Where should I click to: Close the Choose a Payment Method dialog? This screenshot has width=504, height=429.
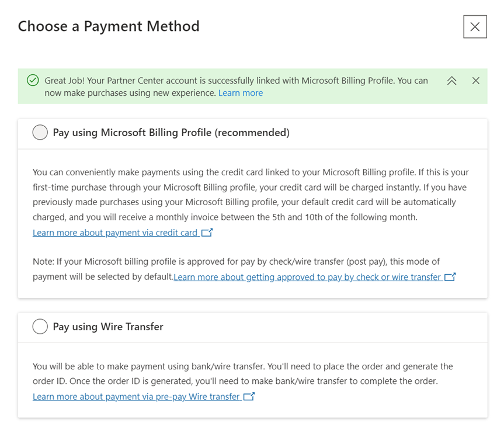click(x=475, y=27)
